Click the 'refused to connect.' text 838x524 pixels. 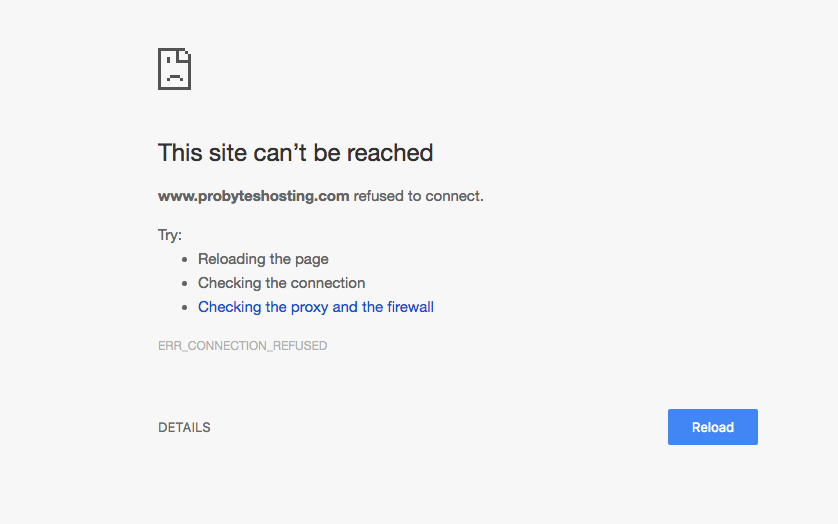pyautogui.click(x=418, y=196)
